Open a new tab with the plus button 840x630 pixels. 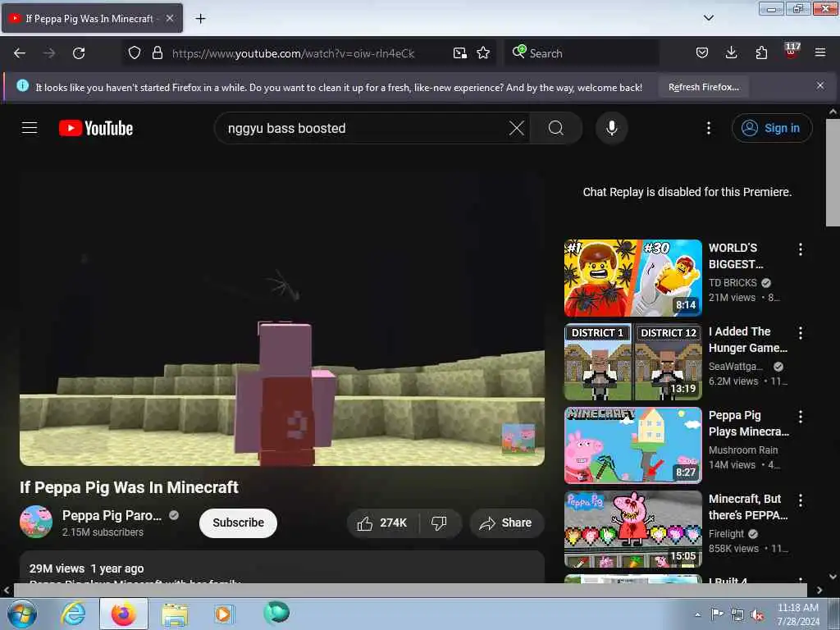click(200, 19)
